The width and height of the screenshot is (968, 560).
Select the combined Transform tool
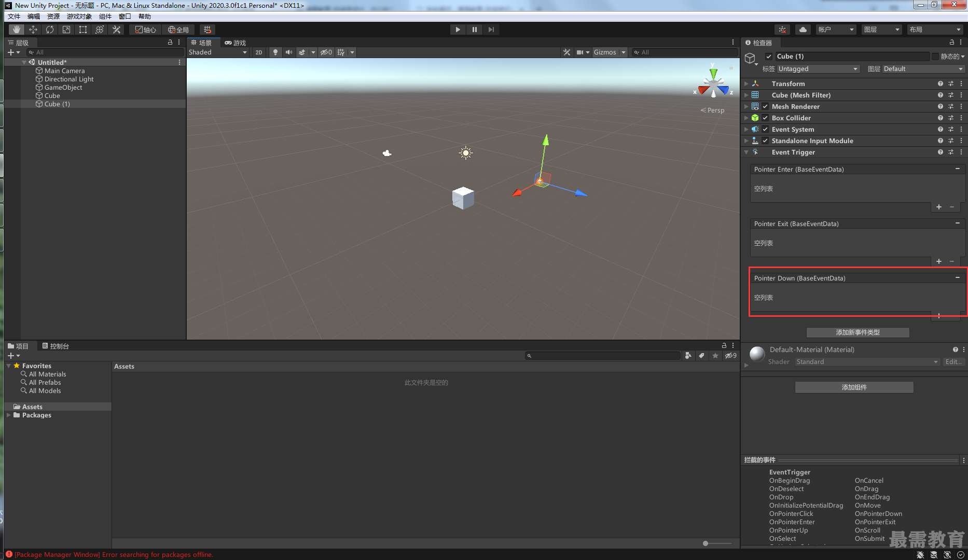pyautogui.click(x=100, y=30)
